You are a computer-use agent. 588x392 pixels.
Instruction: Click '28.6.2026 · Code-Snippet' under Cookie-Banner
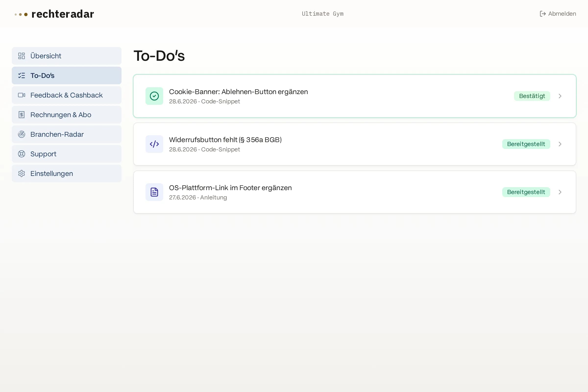point(205,101)
